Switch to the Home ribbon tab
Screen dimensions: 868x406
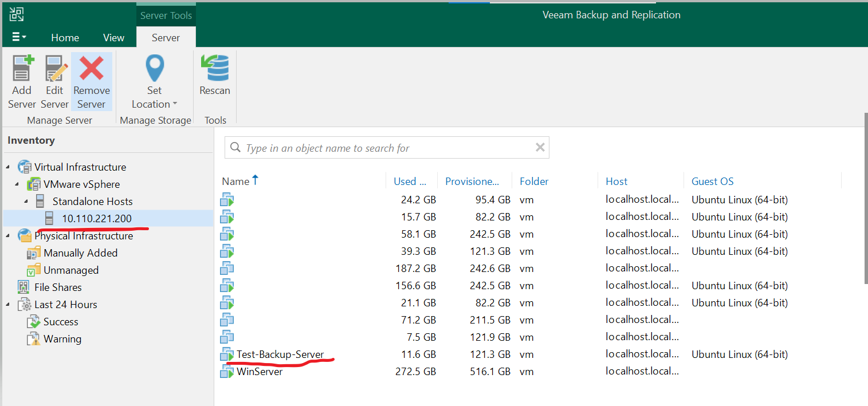click(x=65, y=37)
